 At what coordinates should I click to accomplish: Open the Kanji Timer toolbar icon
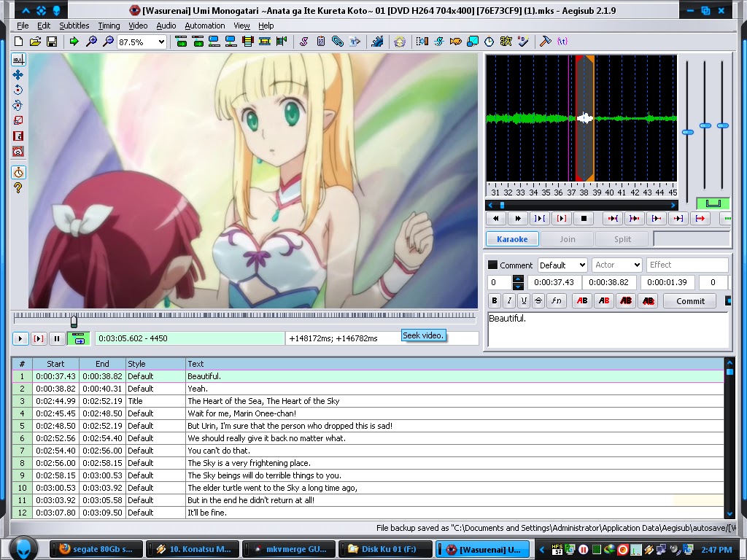point(506,42)
